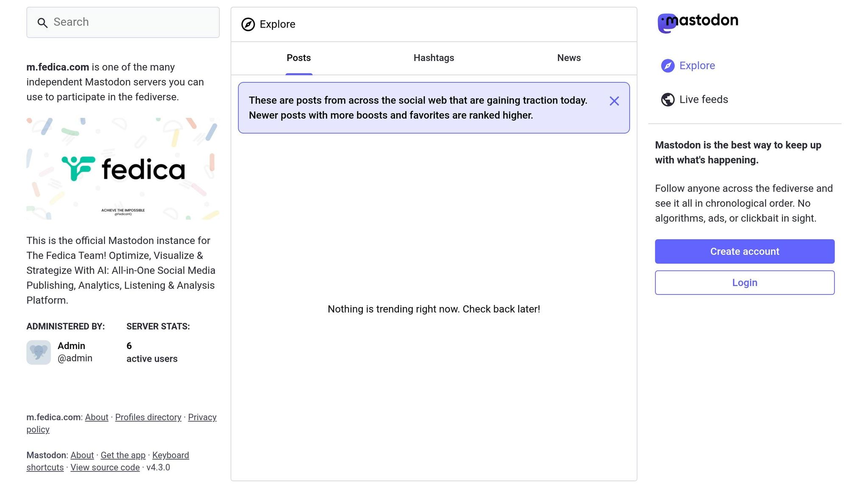Open View source code link

(105, 468)
